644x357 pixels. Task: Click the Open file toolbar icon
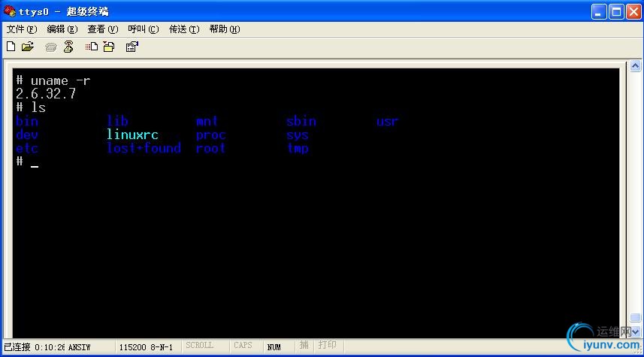click(28, 47)
